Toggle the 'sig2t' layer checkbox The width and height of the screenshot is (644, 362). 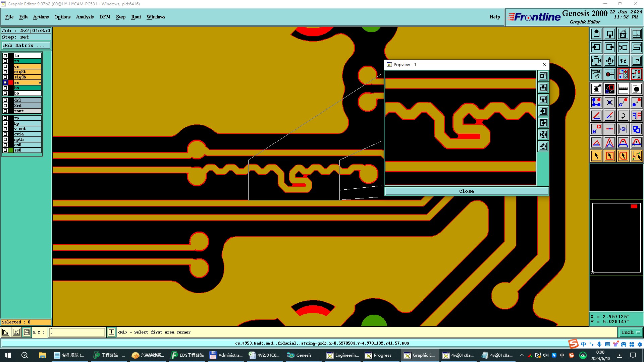pos(5,72)
